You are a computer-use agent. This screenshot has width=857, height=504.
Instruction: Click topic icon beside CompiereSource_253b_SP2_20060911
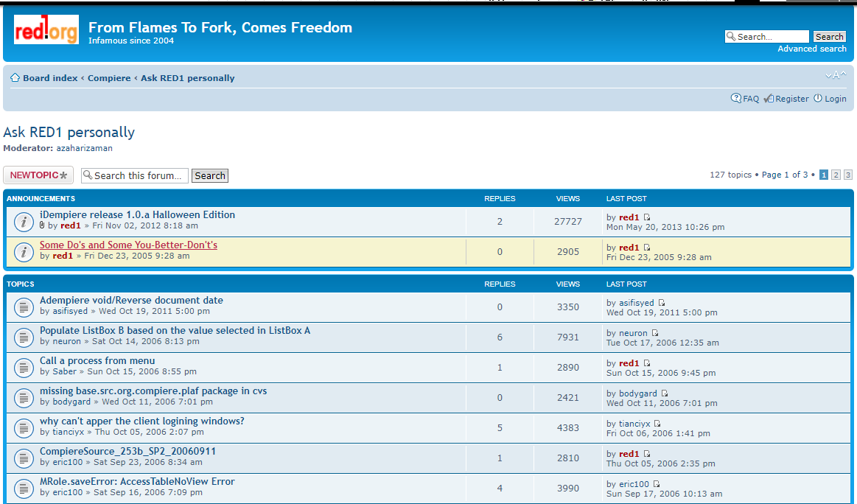[24, 458]
